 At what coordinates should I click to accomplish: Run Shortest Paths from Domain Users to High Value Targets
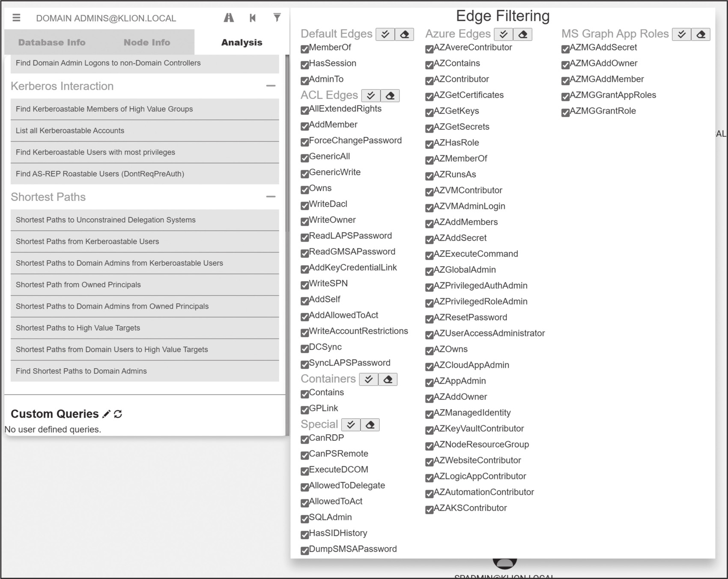point(145,350)
